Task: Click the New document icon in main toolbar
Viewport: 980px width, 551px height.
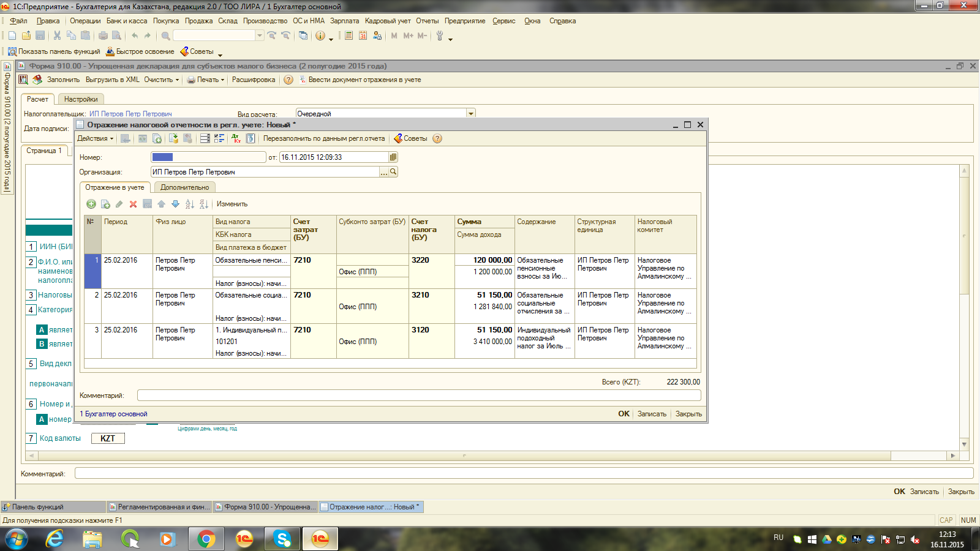Action: click(12, 36)
